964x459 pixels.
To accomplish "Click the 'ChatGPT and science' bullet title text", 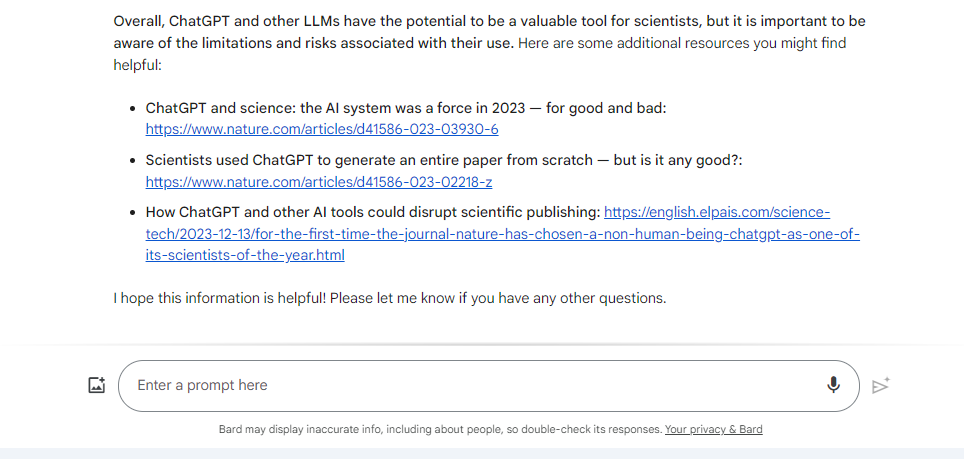I will pyautogui.click(x=406, y=108).
